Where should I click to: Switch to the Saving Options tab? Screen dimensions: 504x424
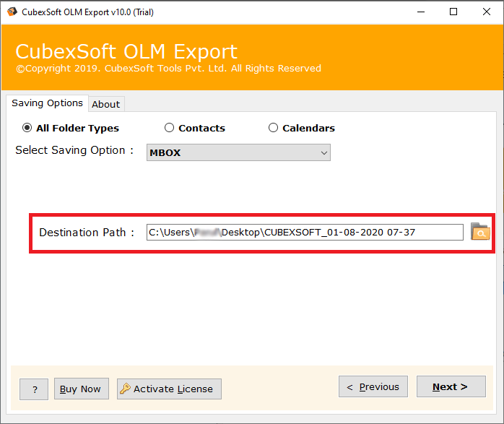pyautogui.click(x=47, y=103)
